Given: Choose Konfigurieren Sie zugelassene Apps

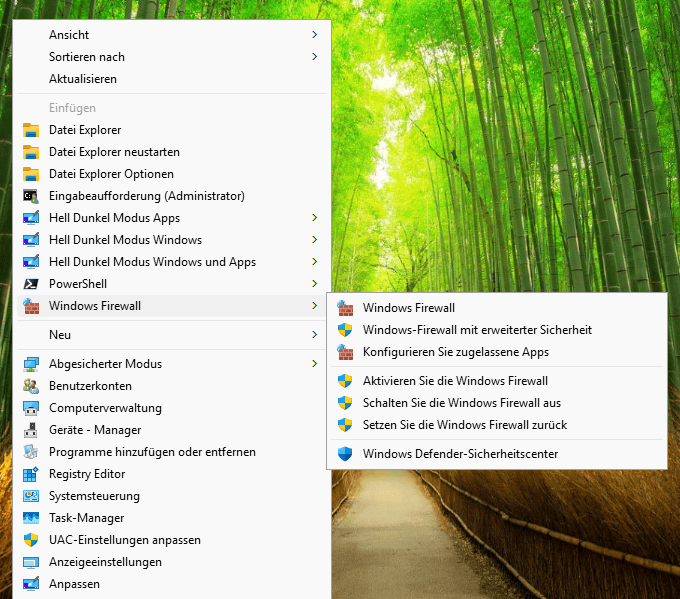Looking at the screenshot, I should click(497, 352).
